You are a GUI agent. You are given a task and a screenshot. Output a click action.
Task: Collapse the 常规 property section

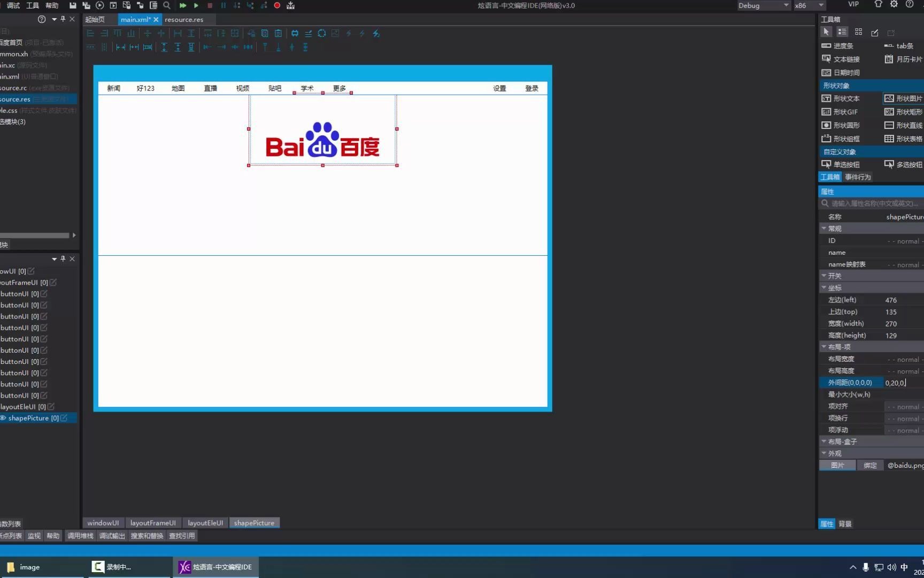824,229
